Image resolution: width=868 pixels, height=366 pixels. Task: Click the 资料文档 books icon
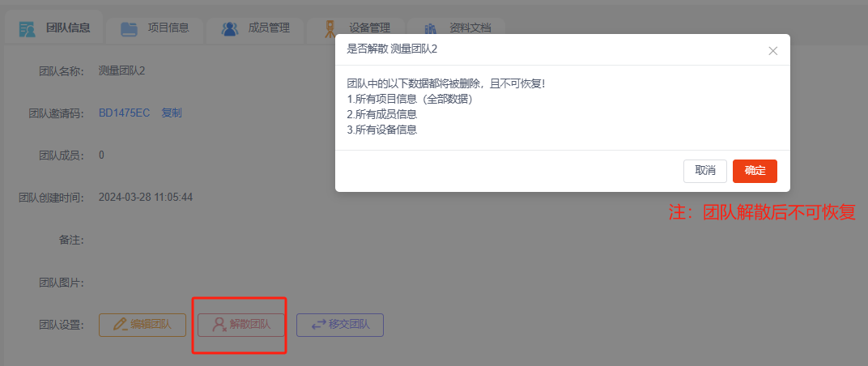[430, 29]
